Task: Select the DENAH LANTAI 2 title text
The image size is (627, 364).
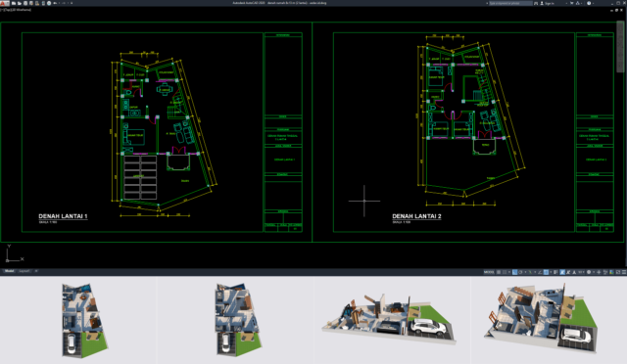Action: [416, 216]
